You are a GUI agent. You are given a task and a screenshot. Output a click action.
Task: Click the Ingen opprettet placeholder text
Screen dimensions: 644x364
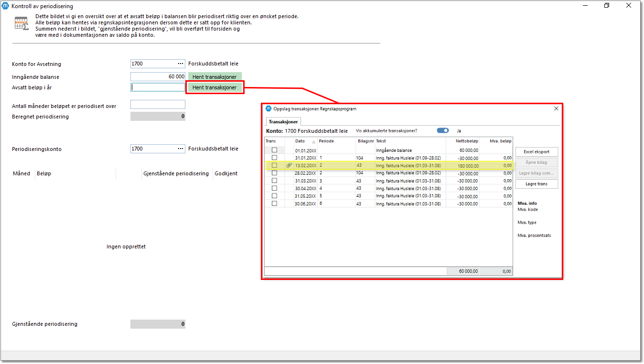126,246
